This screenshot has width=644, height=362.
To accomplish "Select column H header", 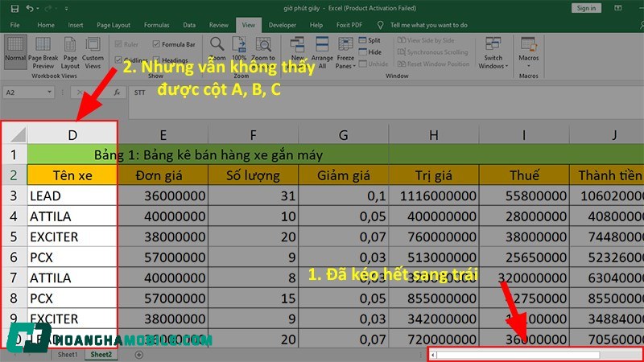I will click(433, 134).
